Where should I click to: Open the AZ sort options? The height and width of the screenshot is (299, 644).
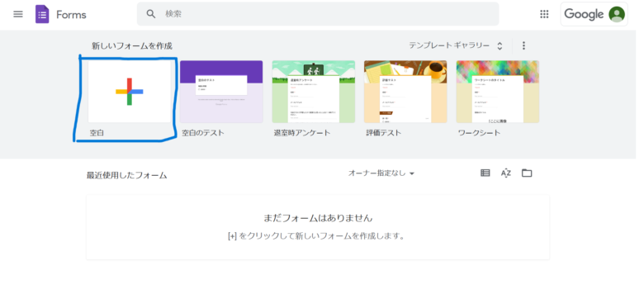506,173
